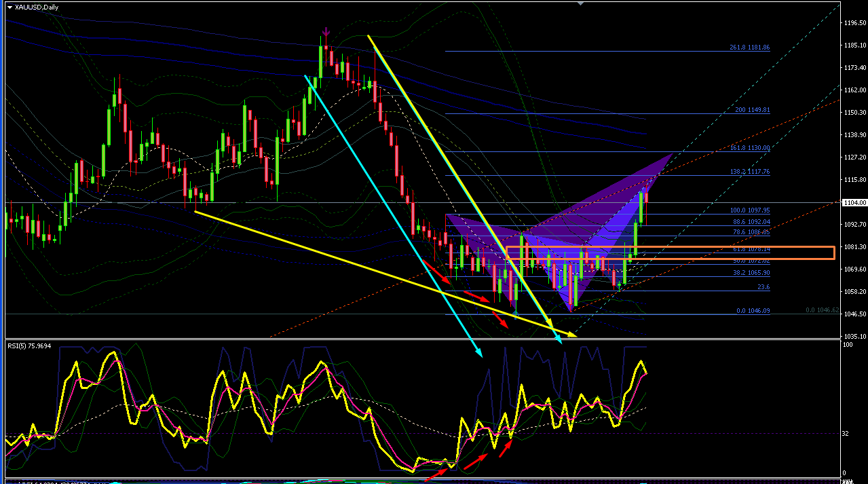Image resolution: width=868 pixels, height=484 pixels.
Task: Click the 1035.10 price scale value
Action: click(x=854, y=336)
